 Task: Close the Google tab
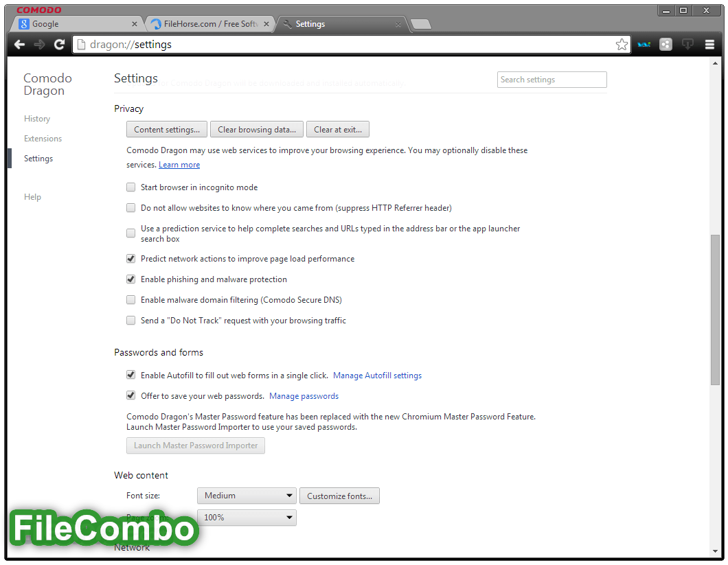(x=134, y=24)
